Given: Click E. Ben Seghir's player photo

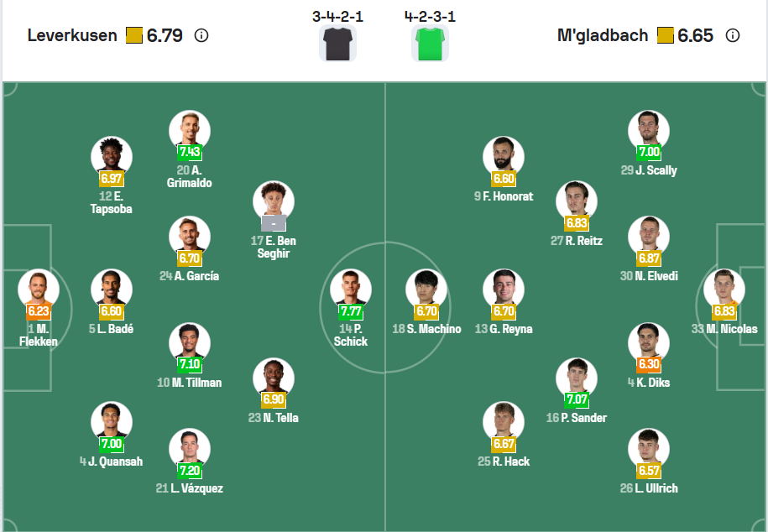Looking at the screenshot, I should click(274, 202).
